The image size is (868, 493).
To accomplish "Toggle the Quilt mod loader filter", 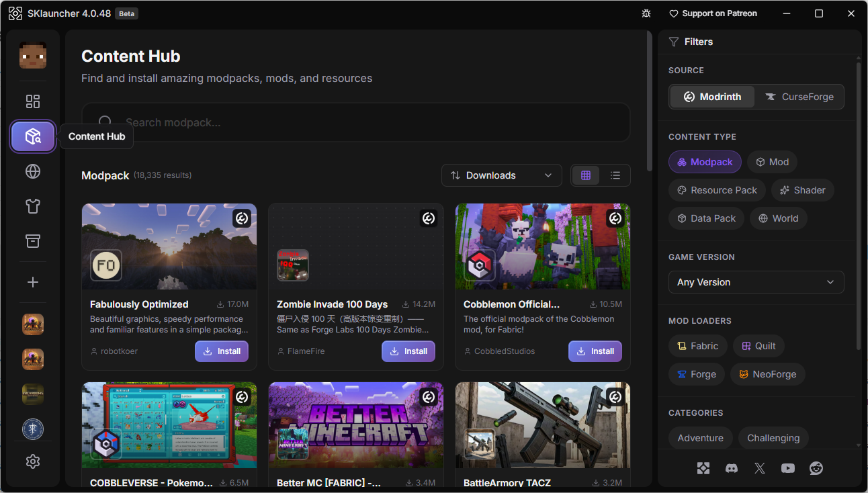I will (x=758, y=346).
